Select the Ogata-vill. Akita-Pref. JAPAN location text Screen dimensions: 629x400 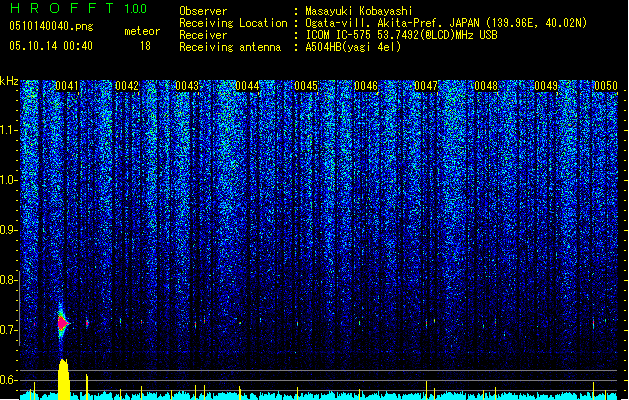coord(446,23)
